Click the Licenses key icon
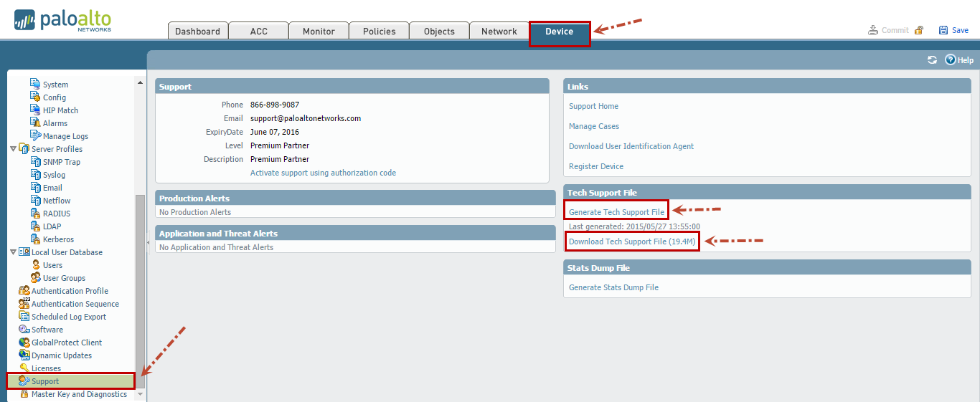Screen dimensions: 980x402 click(24, 368)
